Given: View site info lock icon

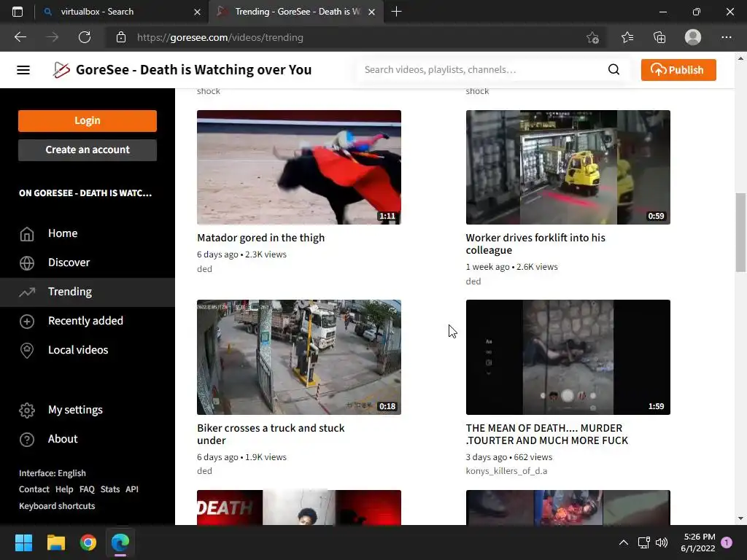Looking at the screenshot, I should tap(121, 37).
